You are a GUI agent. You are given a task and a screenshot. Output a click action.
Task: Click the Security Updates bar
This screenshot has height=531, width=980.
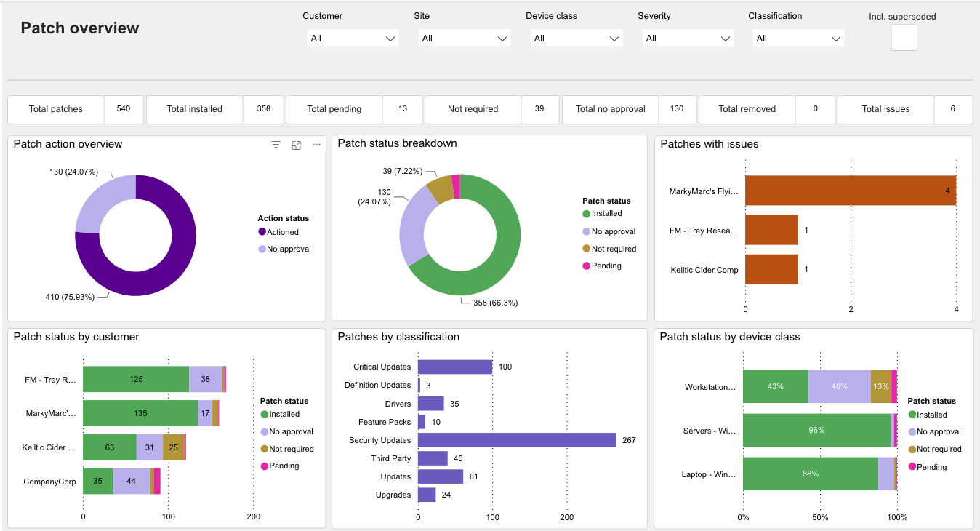click(516, 440)
